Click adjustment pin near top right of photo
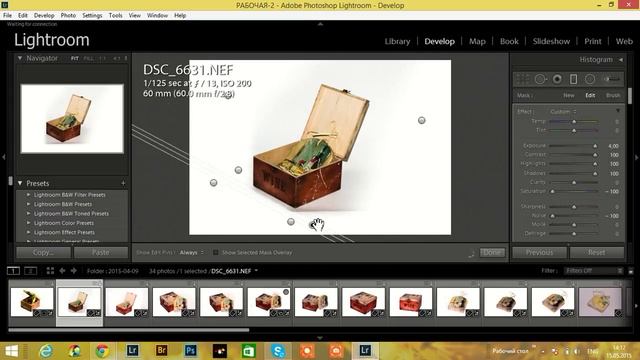Screen dimensions: 640x360 coord(422,120)
